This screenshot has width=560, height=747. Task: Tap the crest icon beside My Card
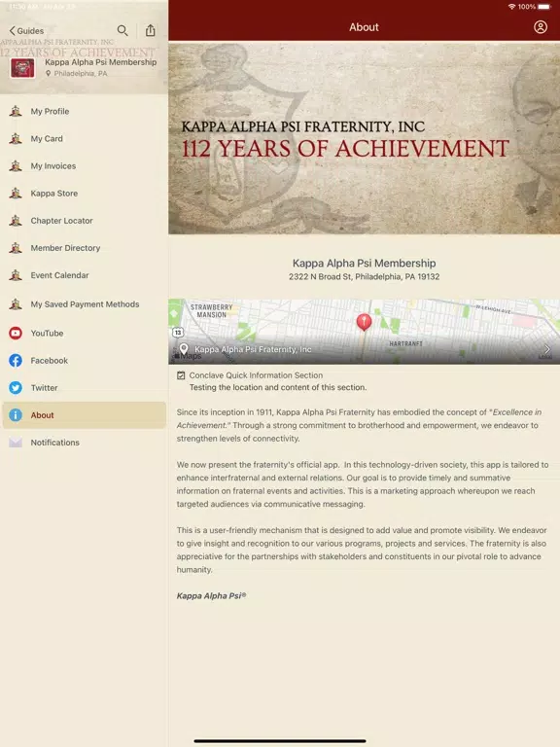[x=16, y=139]
